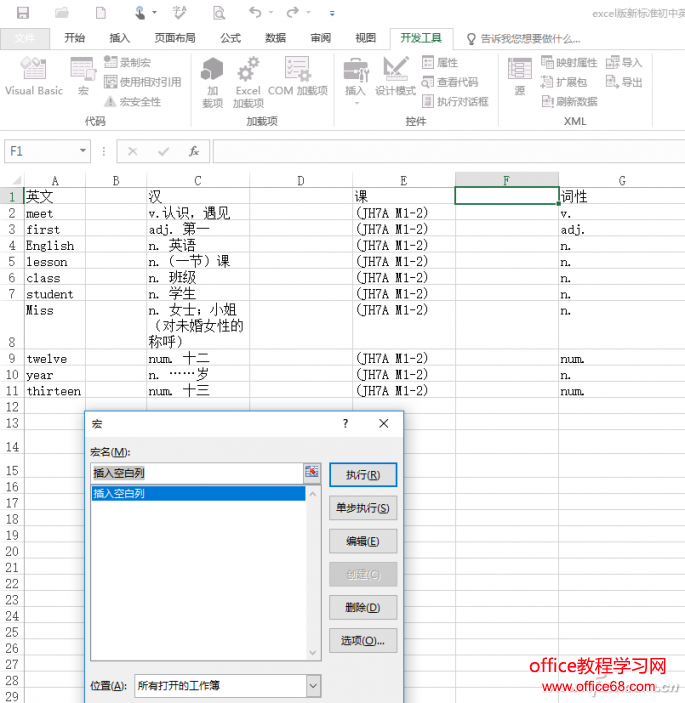Click the macro name field's range selector icon
The width and height of the screenshot is (685, 703).
pos(312,473)
